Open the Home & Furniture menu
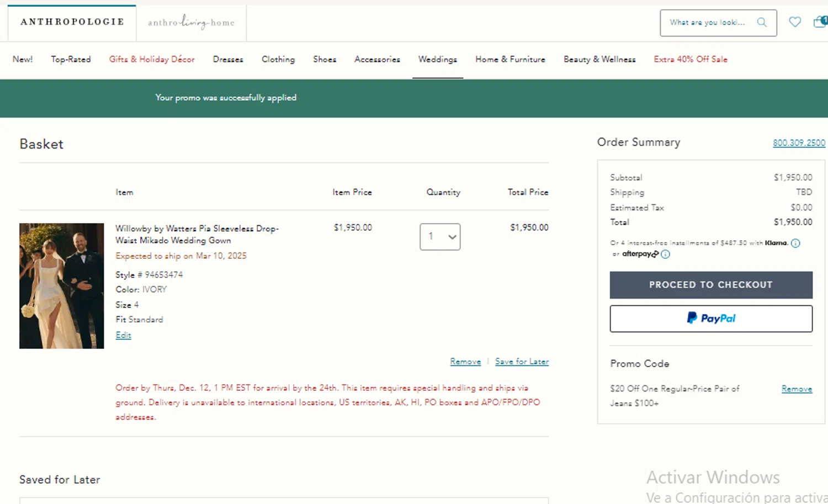 point(510,59)
